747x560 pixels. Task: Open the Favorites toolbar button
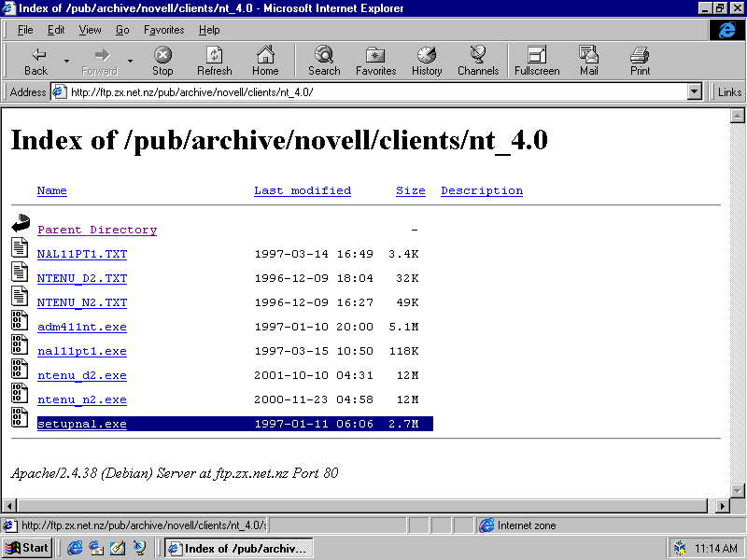(376, 61)
